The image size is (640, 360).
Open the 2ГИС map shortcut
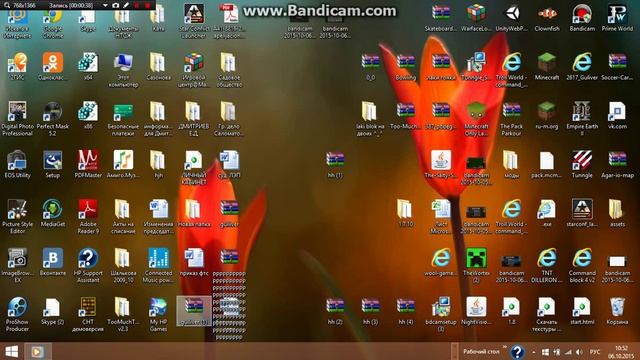tap(17, 66)
